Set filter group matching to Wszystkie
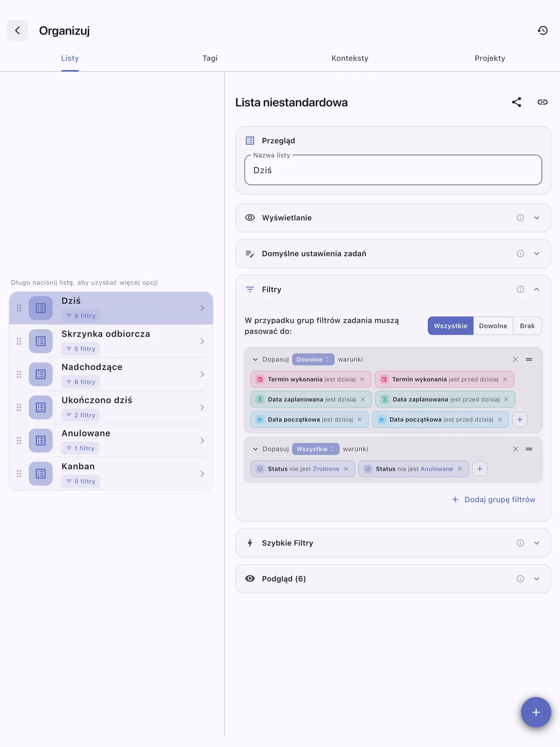Screen dimensions: 560x747 (450, 326)
